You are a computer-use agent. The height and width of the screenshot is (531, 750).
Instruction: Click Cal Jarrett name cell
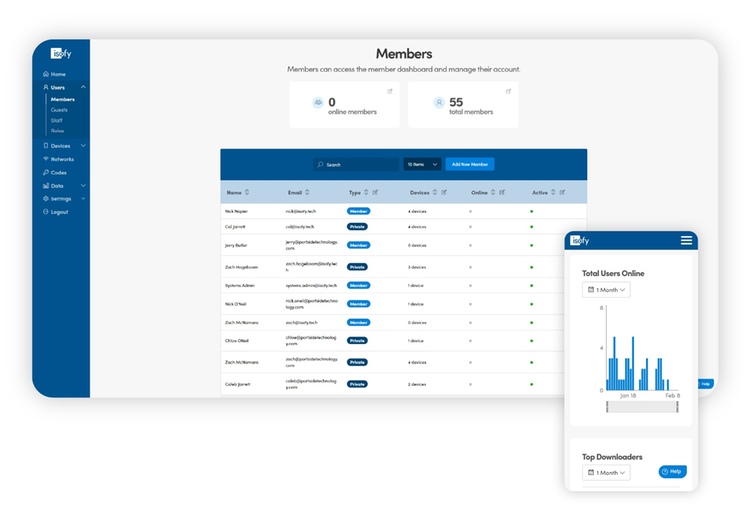click(x=235, y=227)
